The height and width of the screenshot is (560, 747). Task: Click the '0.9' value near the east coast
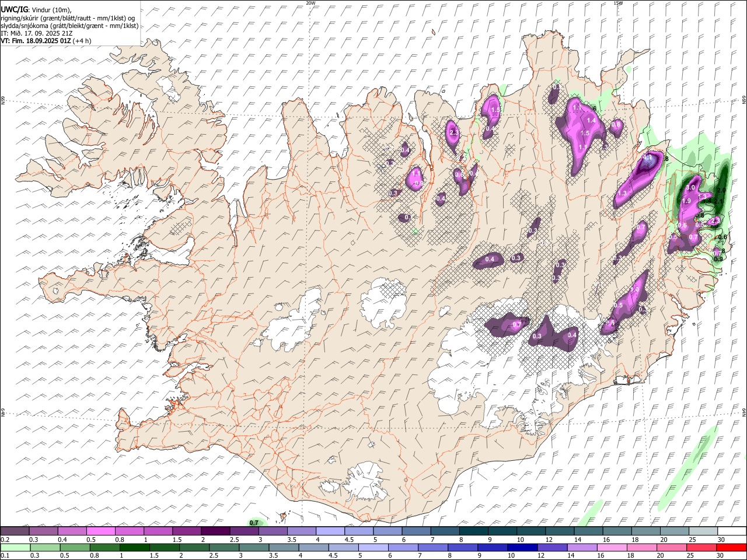pos(719,259)
